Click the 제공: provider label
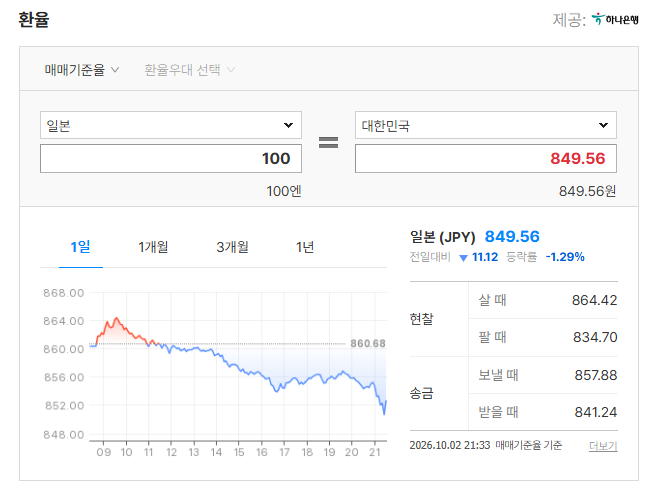The image size is (655, 491). point(569,20)
